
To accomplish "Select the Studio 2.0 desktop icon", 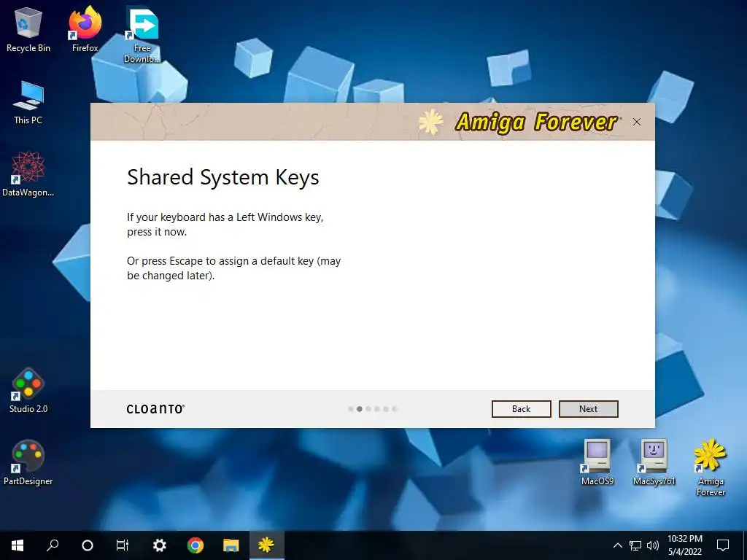I will pyautogui.click(x=28, y=391).
